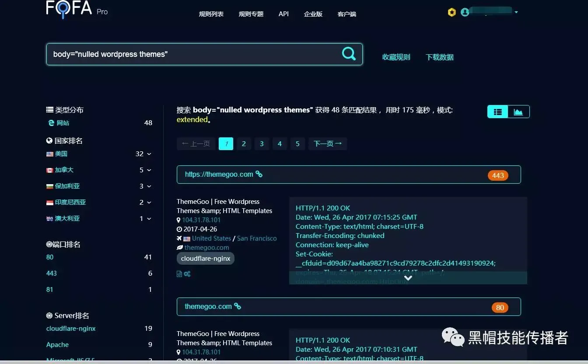
Task: Filter by cloudflare-nginx in Server ranking sidebar
Action: pyautogui.click(x=71, y=329)
